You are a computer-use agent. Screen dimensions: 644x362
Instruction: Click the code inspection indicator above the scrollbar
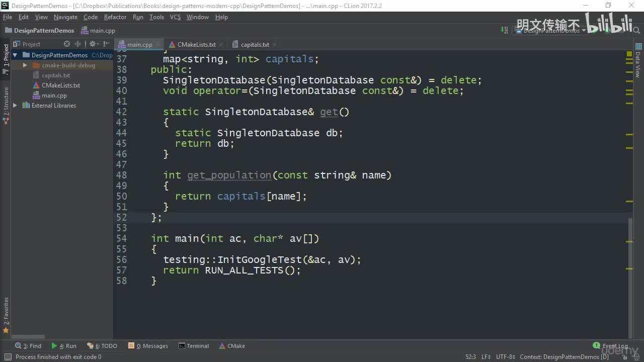(629, 54)
